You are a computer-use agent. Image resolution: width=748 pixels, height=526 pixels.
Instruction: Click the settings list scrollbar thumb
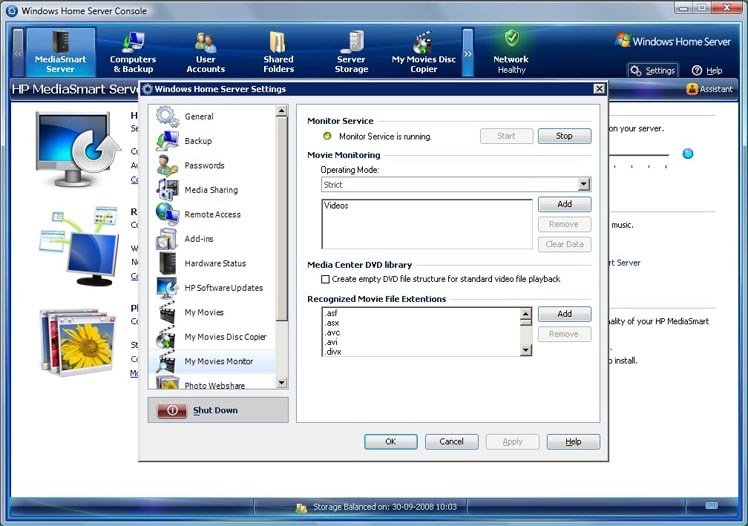tap(281, 219)
